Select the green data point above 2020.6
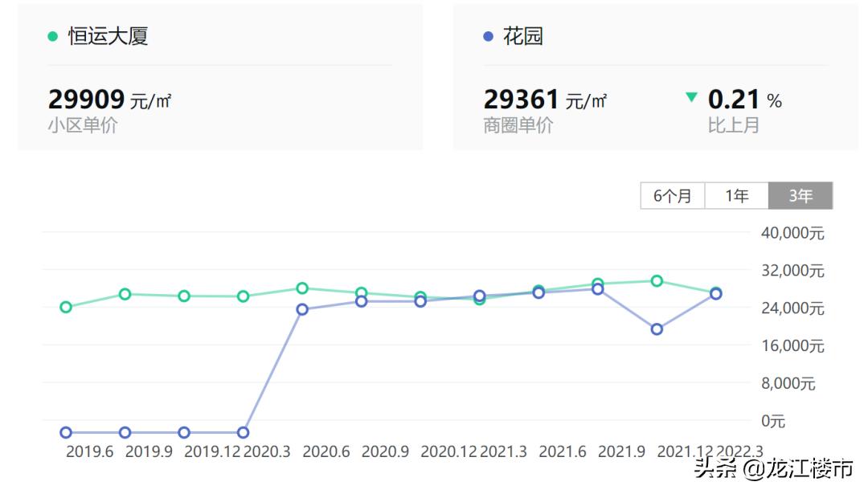868x494 pixels. 302,288
